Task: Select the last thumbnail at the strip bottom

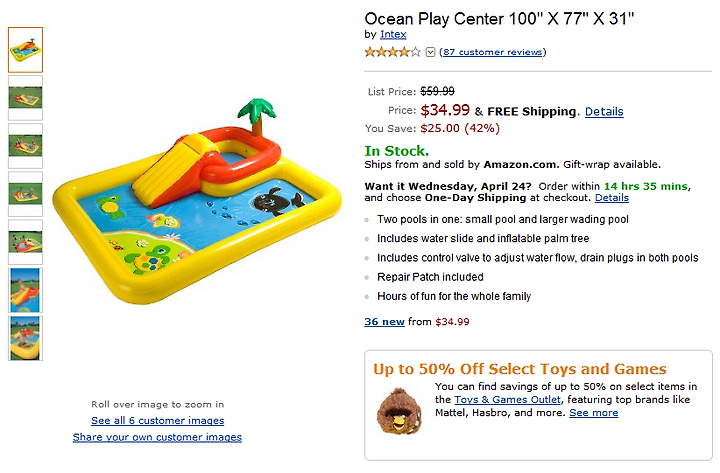Action: (25, 338)
